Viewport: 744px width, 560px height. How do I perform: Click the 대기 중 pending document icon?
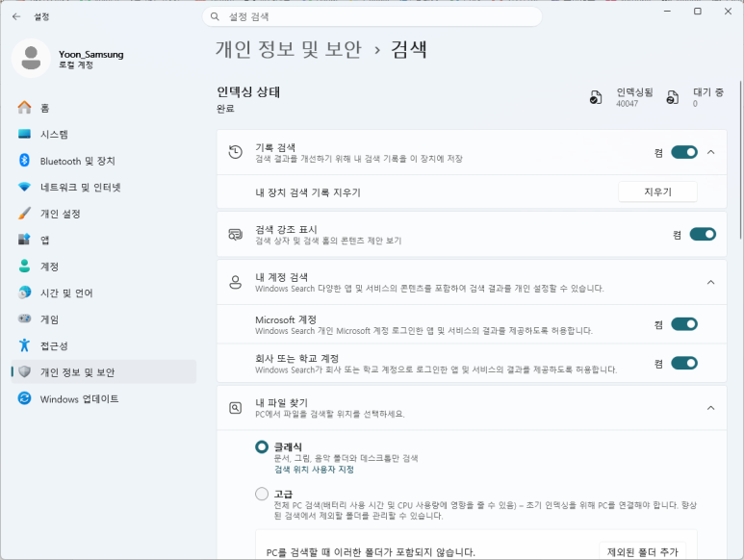[673, 97]
